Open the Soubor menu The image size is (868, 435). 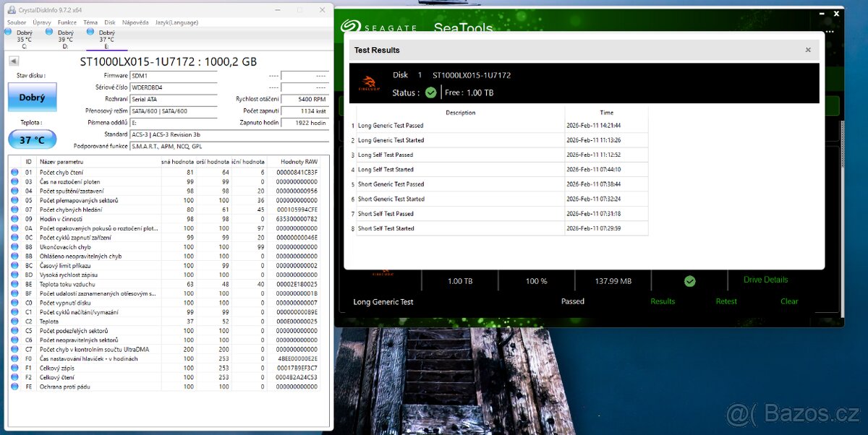click(x=17, y=22)
